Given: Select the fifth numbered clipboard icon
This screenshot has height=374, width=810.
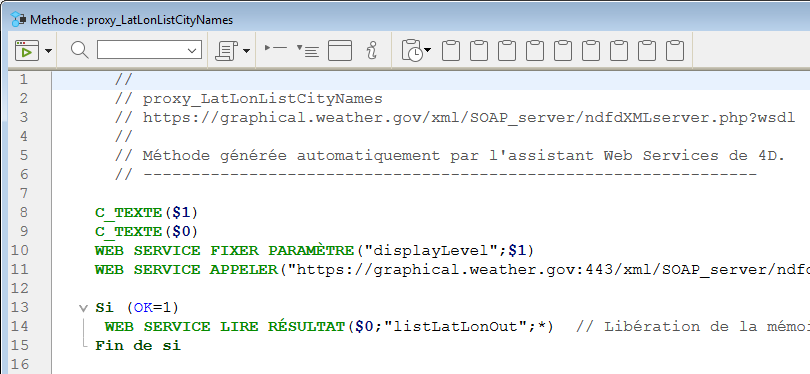Looking at the screenshot, I should pyautogui.click(x=563, y=51).
